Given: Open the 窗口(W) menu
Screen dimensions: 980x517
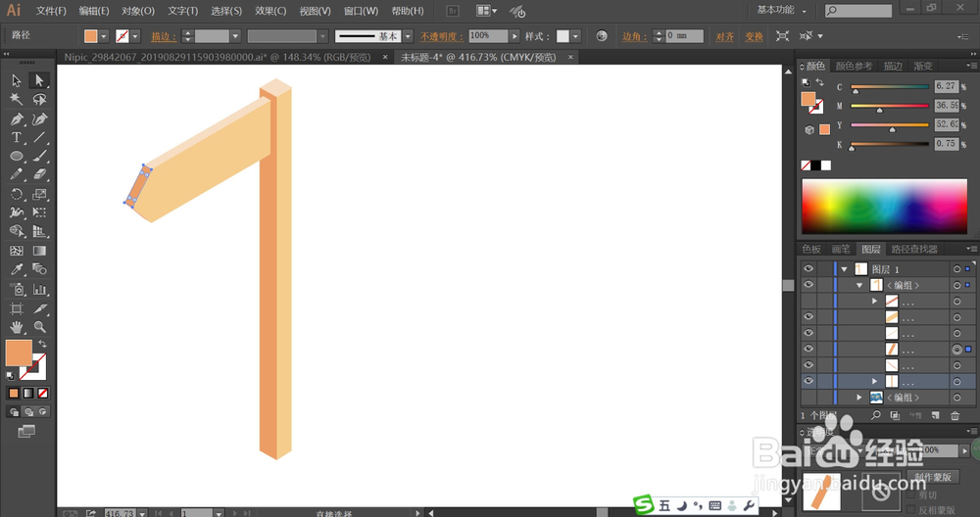Looking at the screenshot, I should (361, 11).
